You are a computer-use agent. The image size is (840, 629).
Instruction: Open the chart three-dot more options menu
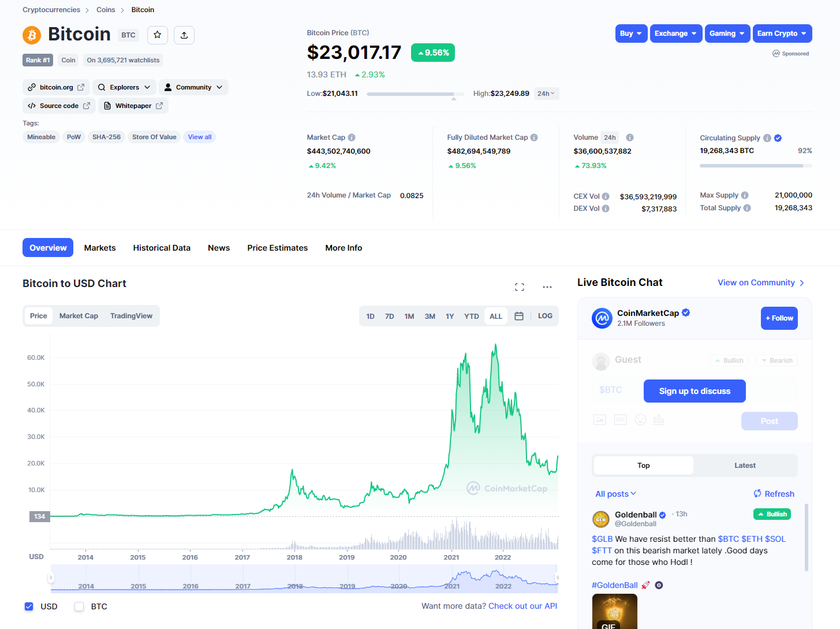[547, 287]
